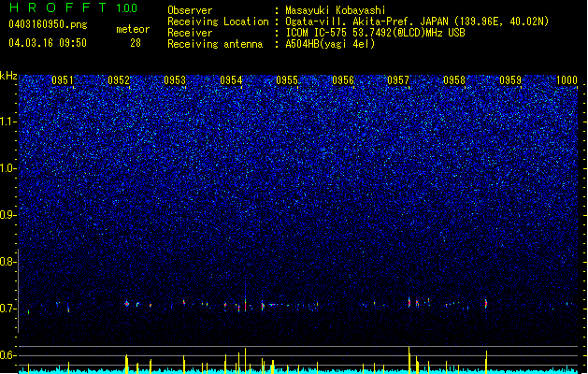Screen dimensions: 588x374
Task: Click the kHz axis unit label
Action: (8, 76)
